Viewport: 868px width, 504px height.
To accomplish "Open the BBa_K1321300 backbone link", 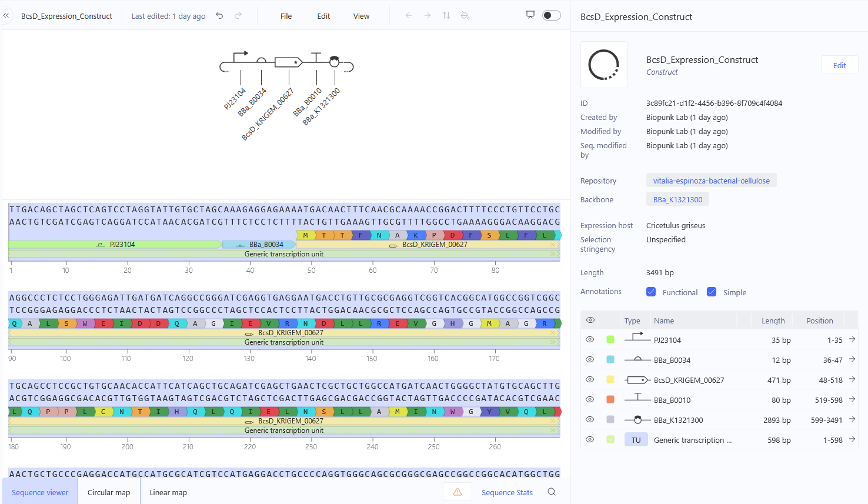I will point(678,199).
